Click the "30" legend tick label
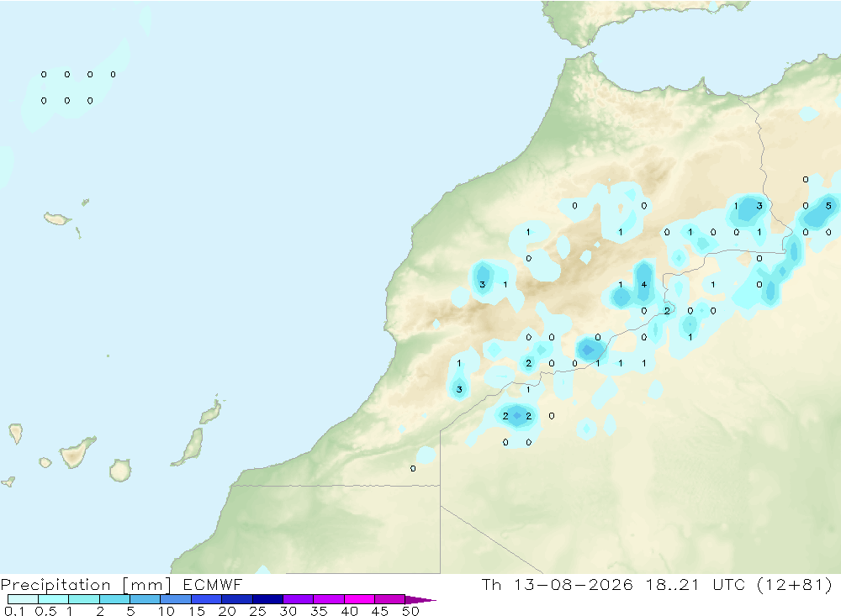 tap(288, 611)
